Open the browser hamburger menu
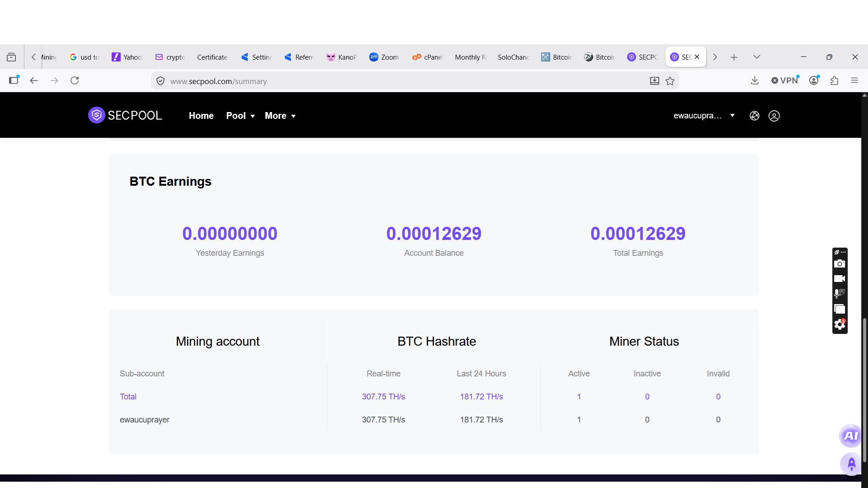Screen dimensions: 868x488 point(854,80)
